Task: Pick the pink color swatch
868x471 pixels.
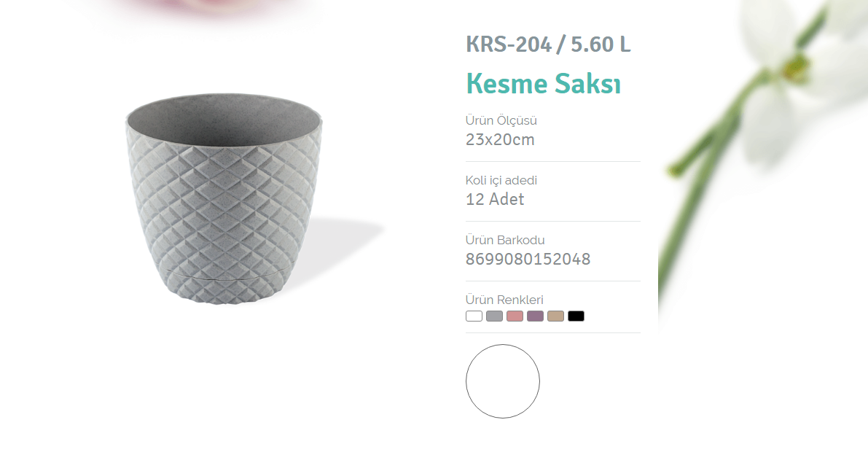Action: (515, 316)
